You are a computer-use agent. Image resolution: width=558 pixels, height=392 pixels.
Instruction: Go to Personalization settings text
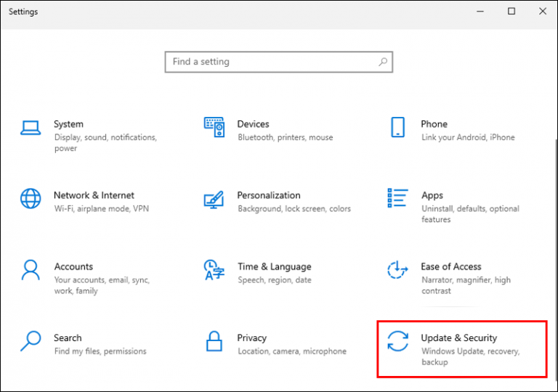click(268, 195)
